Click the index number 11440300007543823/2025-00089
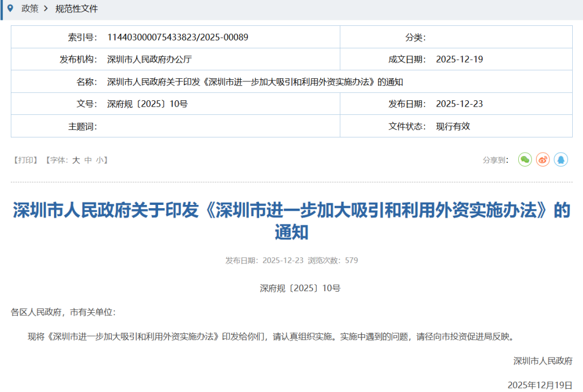Image resolution: width=583 pixels, height=392 pixels. [x=178, y=37]
